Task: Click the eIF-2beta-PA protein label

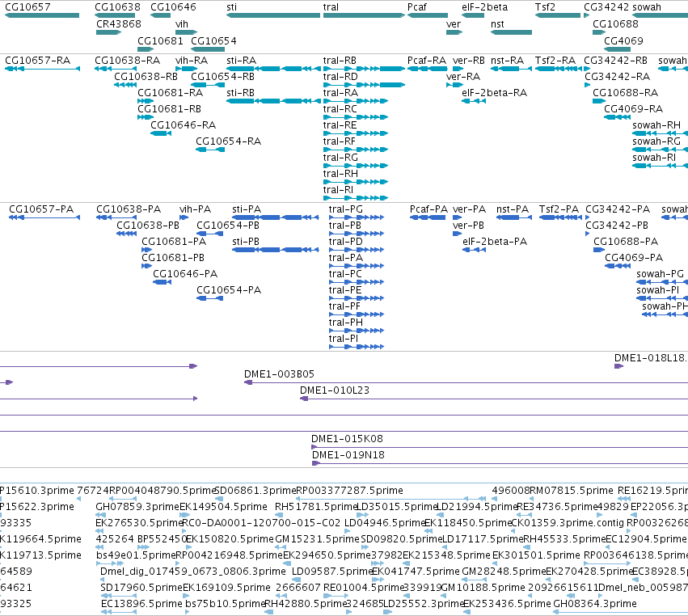Action: (x=495, y=242)
